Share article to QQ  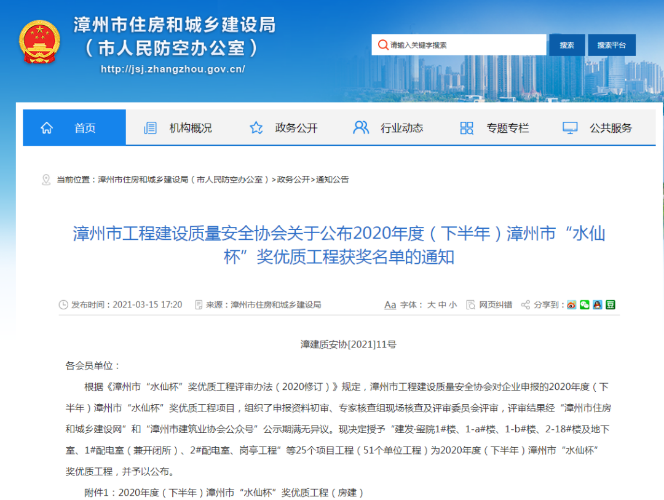tap(597, 304)
